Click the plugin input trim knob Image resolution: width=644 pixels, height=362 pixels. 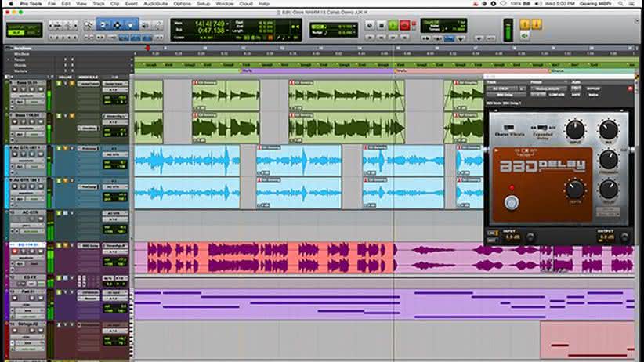530,237
